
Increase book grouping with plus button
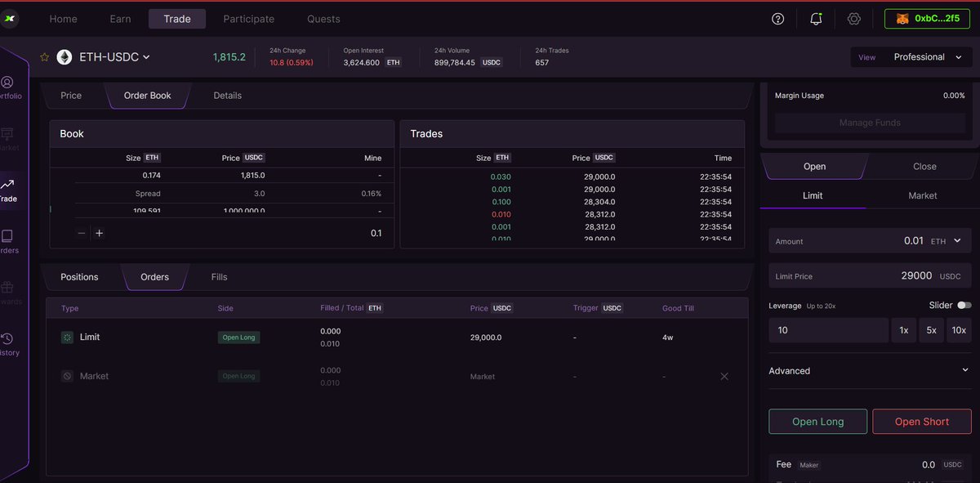(100, 233)
